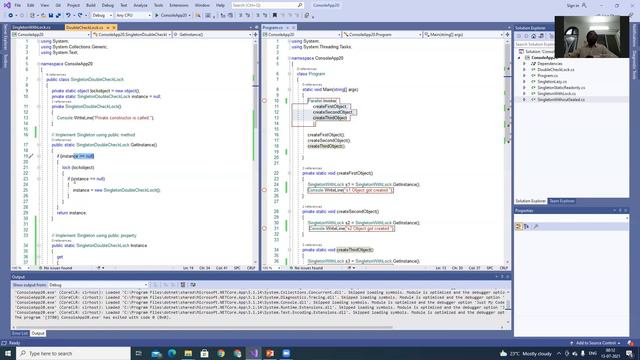The width and height of the screenshot is (640, 360).
Task: Open the Any CPU platform dropdown
Action: tap(133, 15)
